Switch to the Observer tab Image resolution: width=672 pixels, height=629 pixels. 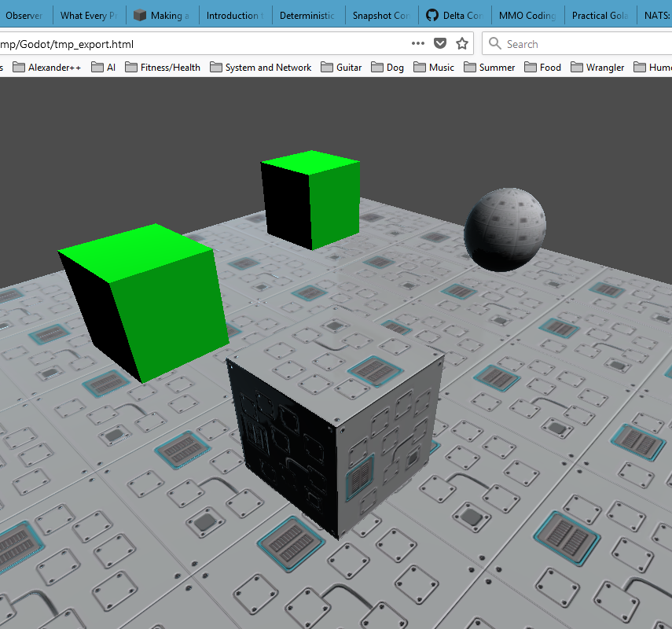[24, 14]
